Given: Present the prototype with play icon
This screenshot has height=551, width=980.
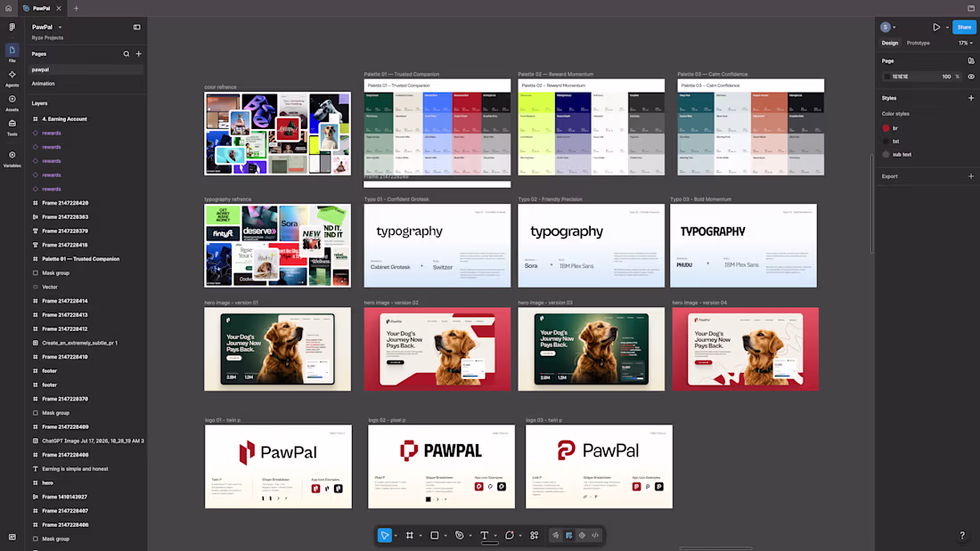Looking at the screenshot, I should tap(936, 27).
